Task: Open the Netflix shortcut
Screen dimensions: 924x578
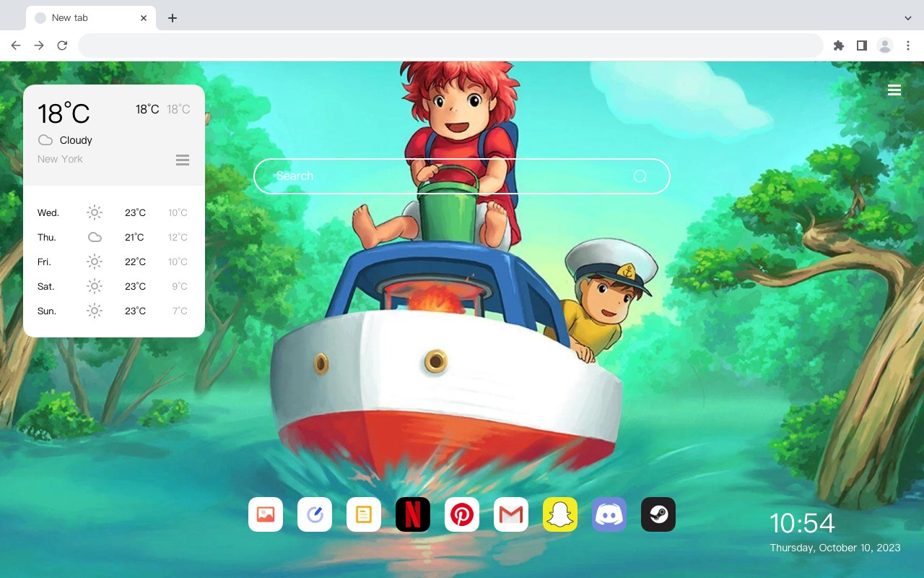Action: coord(413,514)
